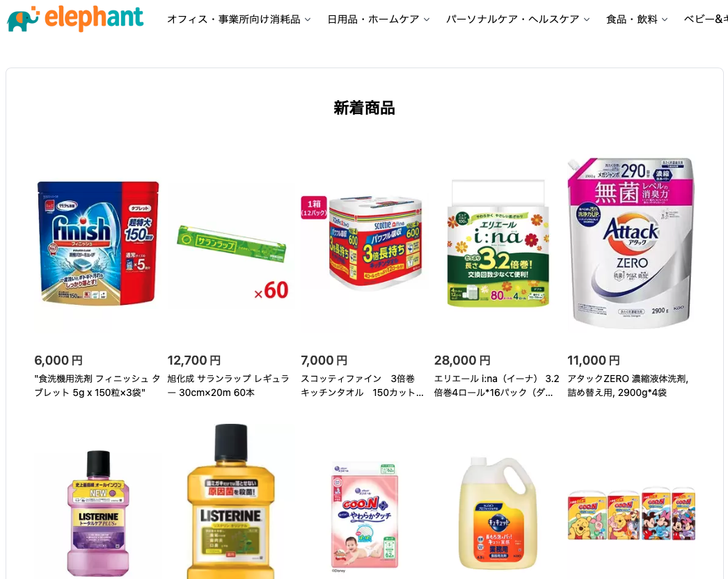Open the ベビー& category menu

[x=706, y=19]
